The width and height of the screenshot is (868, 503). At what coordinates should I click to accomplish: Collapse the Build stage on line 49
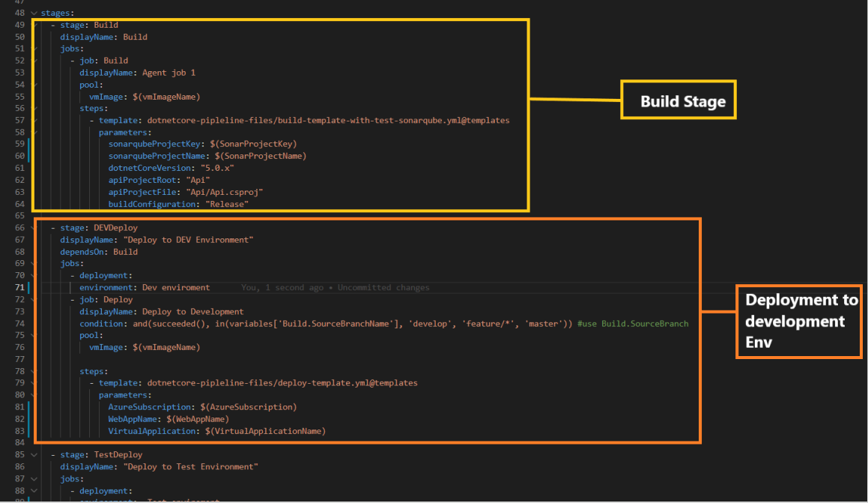pos(33,25)
